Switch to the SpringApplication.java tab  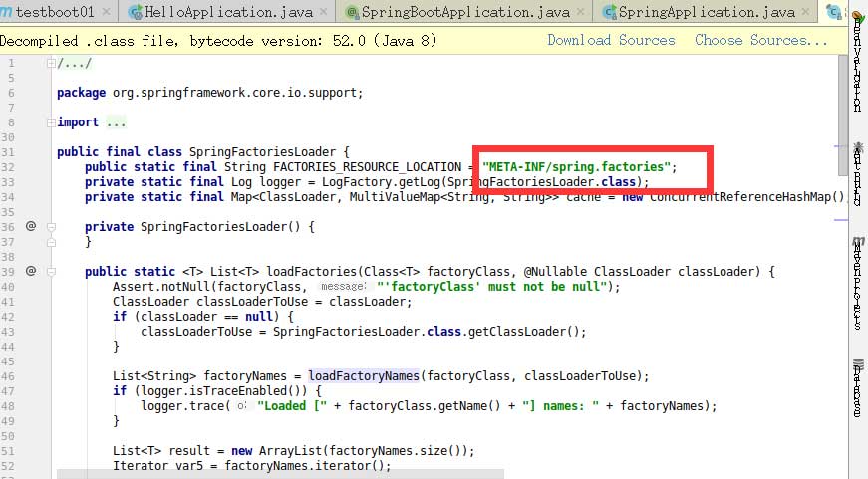pyautogui.click(x=705, y=12)
